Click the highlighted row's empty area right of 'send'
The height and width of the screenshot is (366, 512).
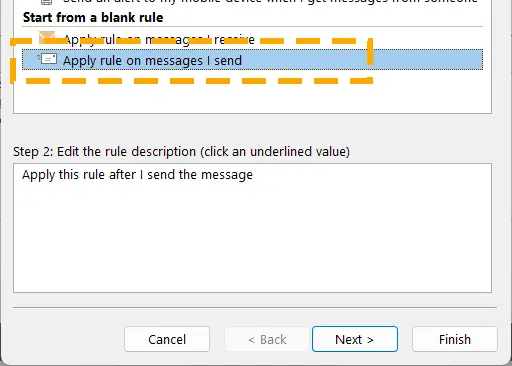[x=362, y=60]
